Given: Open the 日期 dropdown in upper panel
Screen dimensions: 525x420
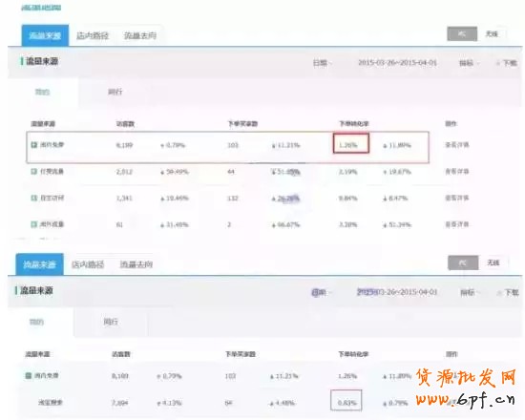Looking at the screenshot, I should [x=322, y=63].
